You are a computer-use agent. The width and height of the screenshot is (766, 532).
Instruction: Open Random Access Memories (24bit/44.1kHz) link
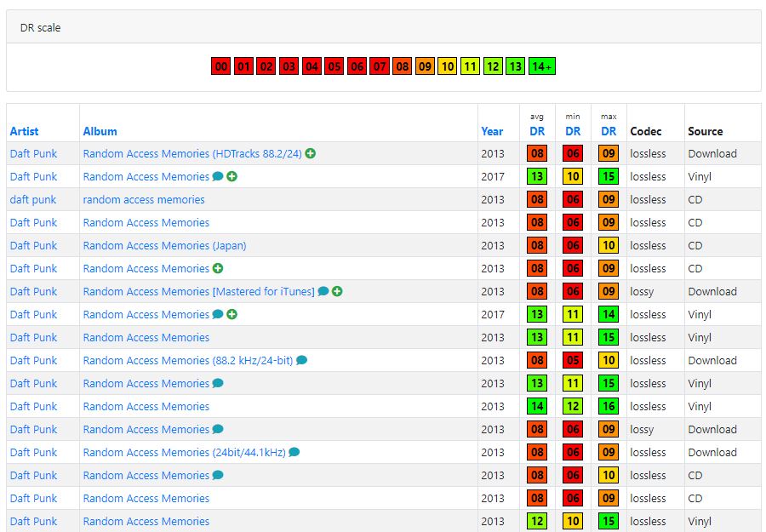coord(184,452)
